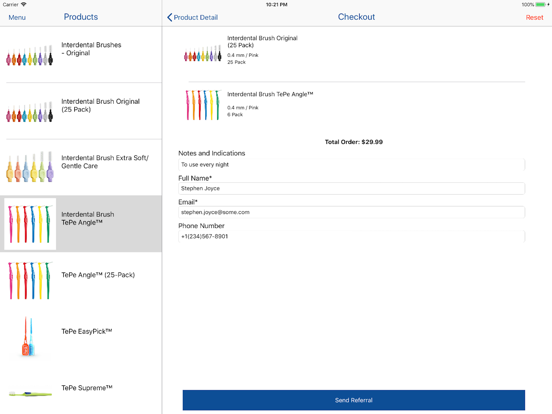Click the Checkout title
Viewport: 552px width, 414px height.
pos(356,17)
